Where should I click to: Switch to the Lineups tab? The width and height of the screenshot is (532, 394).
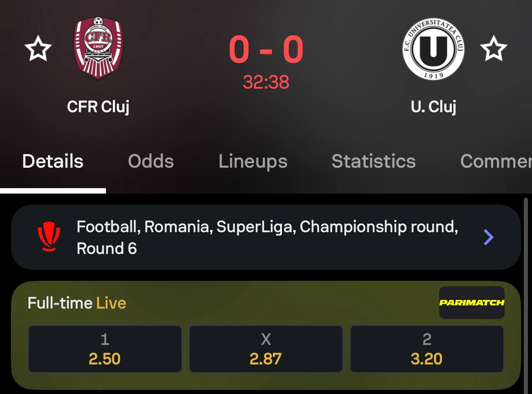click(253, 161)
